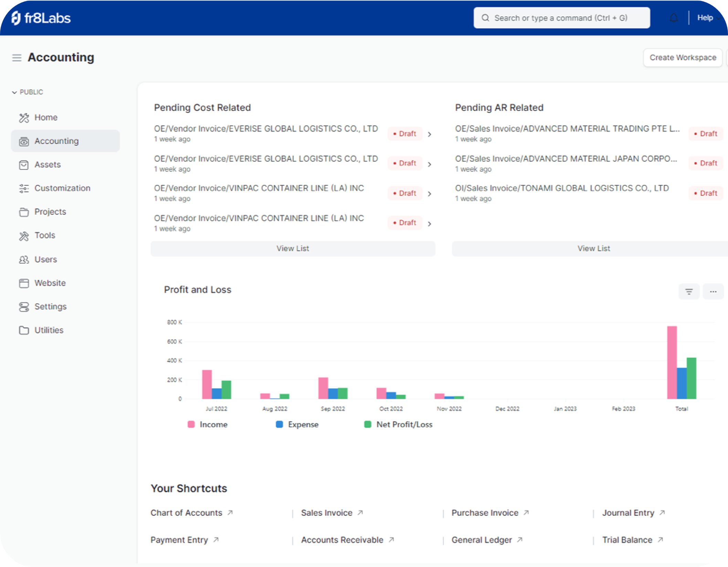Select the Accounting icon in the sidebar
The image size is (728, 567).
coord(23,141)
